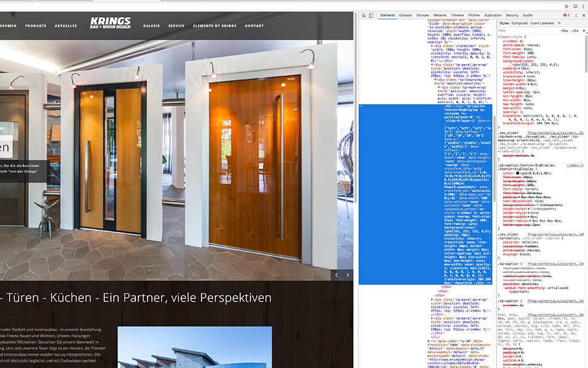Add new style rule with plus icon
Viewport: 588px width, 368px height.
pyautogui.click(x=584, y=31)
